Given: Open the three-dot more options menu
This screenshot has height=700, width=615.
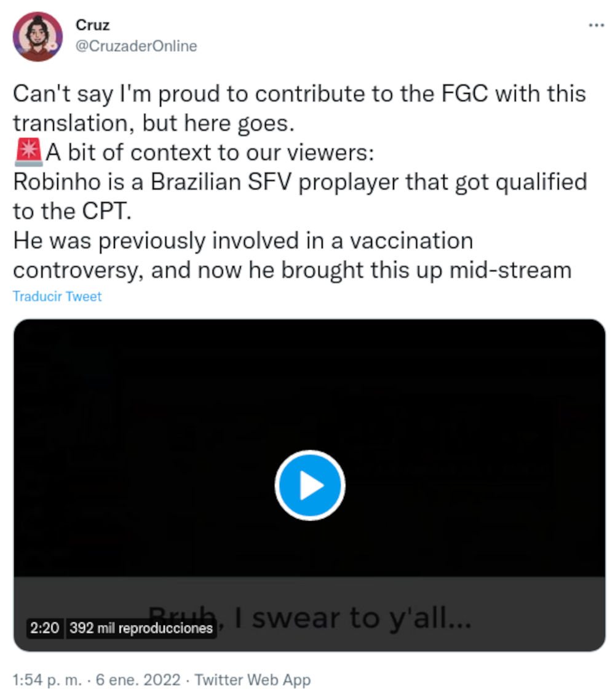Looking at the screenshot, I should (597, 25).
